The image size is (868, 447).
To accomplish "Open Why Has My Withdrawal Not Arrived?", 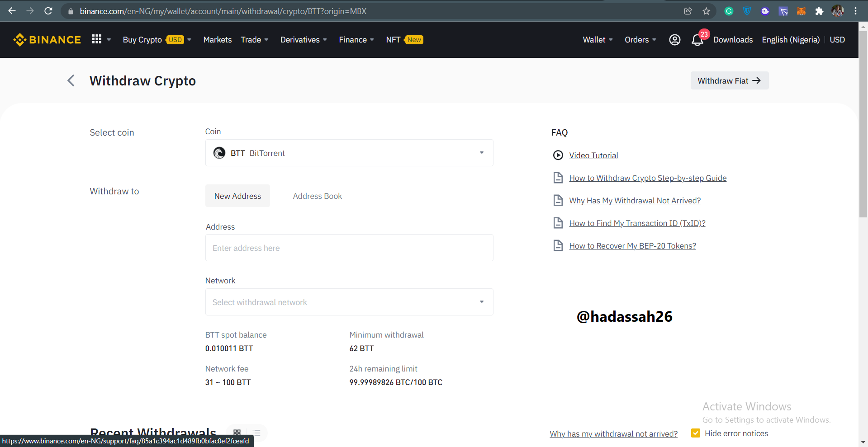I will point(635,200).
